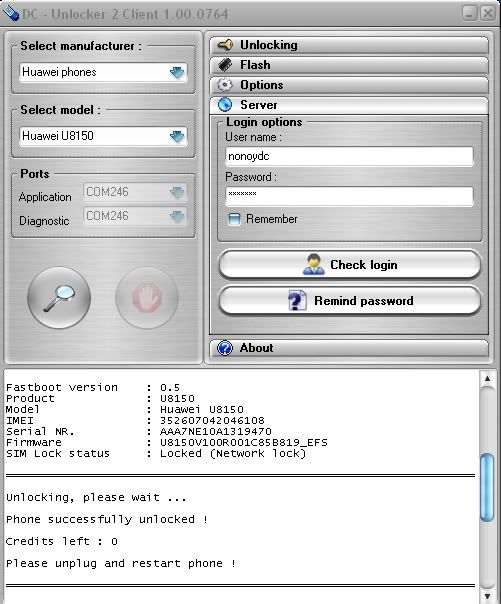Expand the Application port COM246 dropdown
Screen dimensions: 501x604
coord(135,192)
